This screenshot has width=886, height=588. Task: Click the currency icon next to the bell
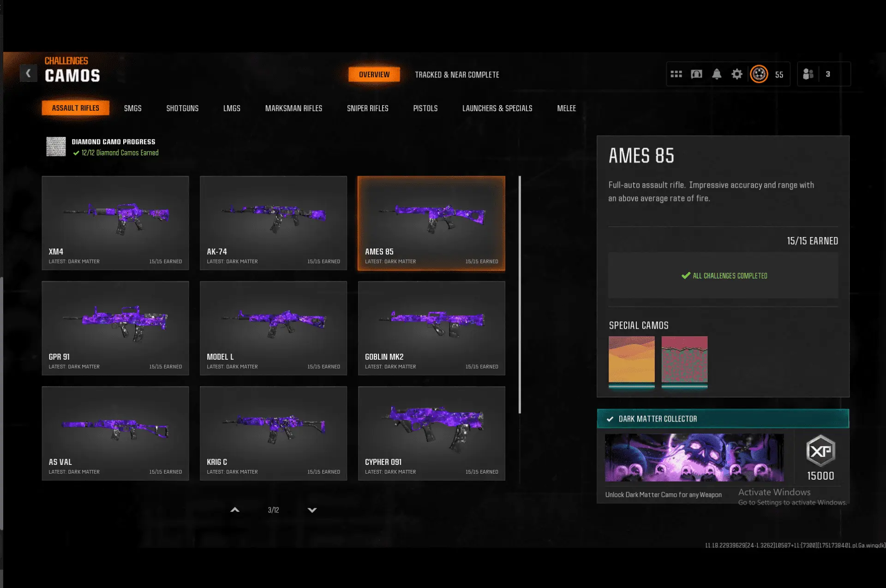pyautogui.click(x=696, y=74)
